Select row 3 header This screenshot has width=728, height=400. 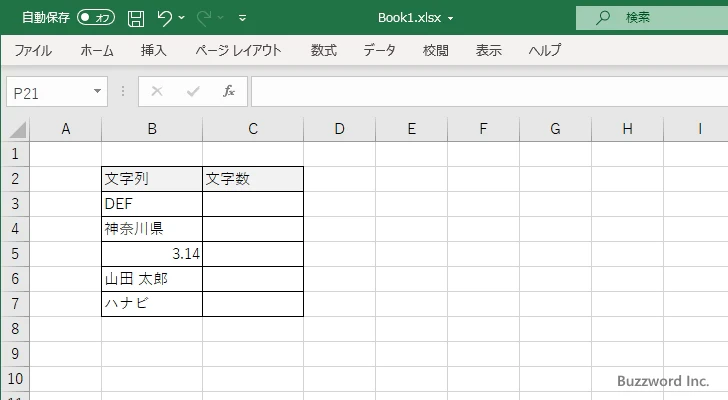[x=15, y=204]
